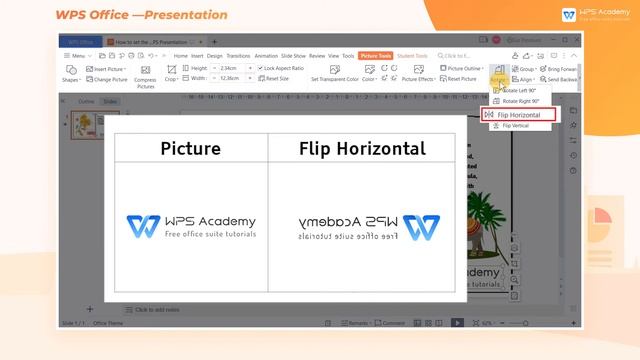Screen dimensions: 640x360
Task: Select the slide 1 thumbnail
Action: point(96,125)
